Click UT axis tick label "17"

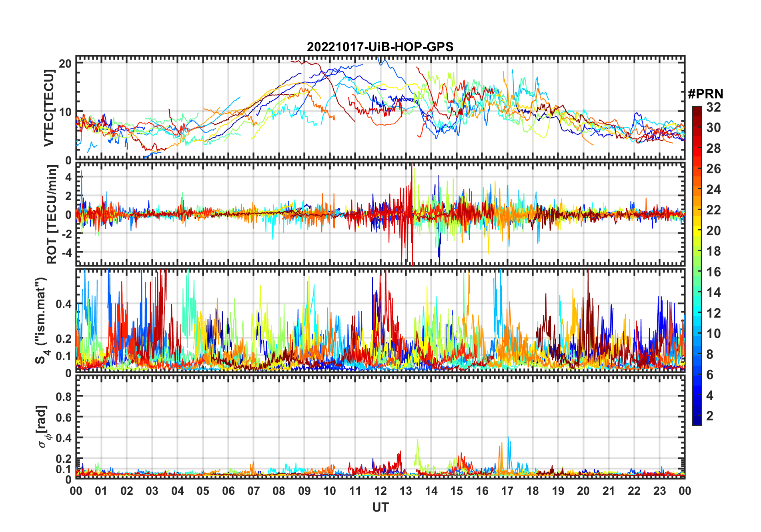(507, 491)
